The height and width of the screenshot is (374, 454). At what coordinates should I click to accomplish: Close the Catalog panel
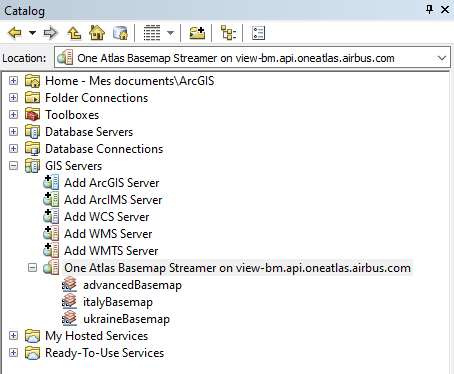(x=445, y=9)
